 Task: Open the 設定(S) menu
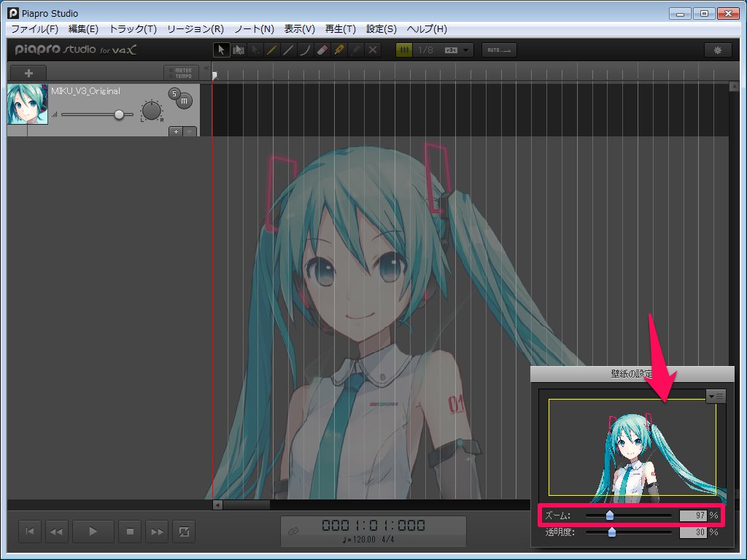coord(381,29)
